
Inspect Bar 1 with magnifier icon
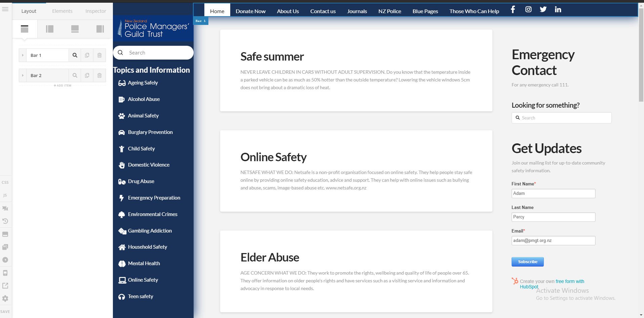click(x=75, y=55)
